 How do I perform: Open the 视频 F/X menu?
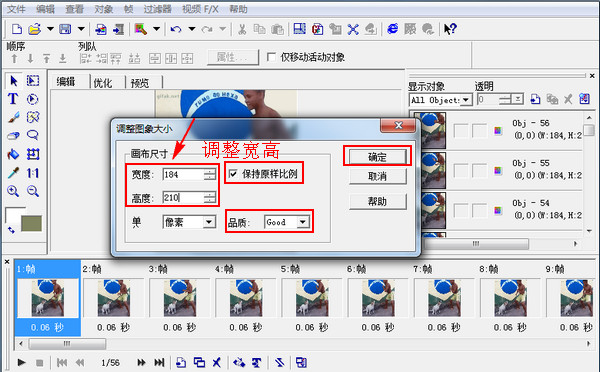(200, 9)
